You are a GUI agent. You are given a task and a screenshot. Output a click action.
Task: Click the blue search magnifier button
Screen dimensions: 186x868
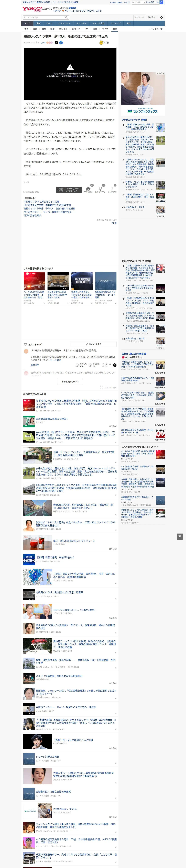[x=162, y=2]
